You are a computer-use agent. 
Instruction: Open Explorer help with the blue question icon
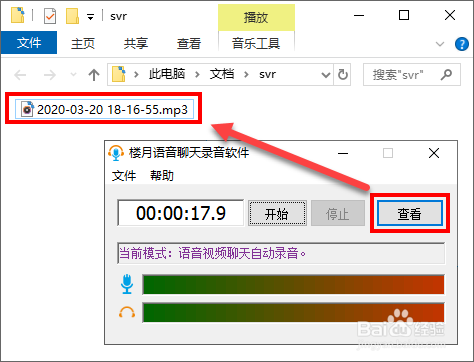(x=462, y=44)
